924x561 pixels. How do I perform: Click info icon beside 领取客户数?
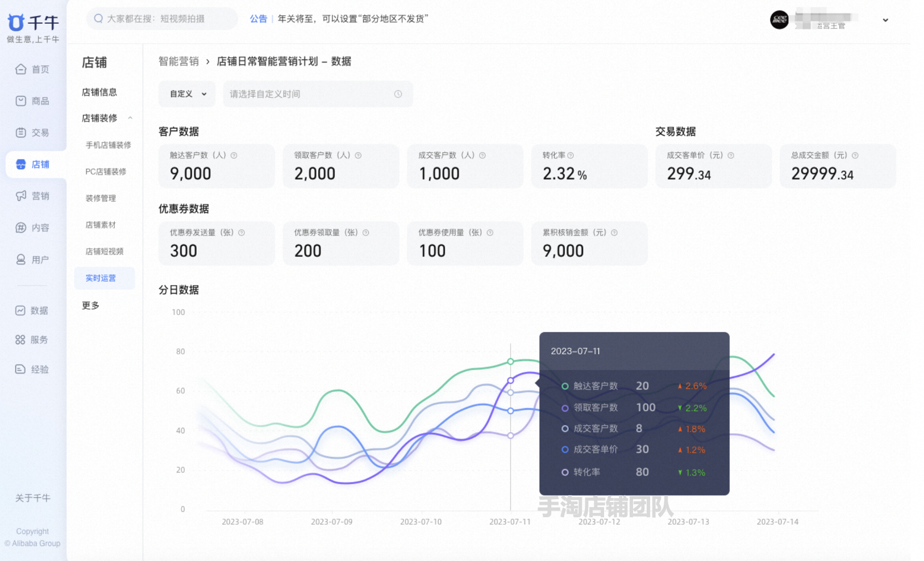pyautogui.click(x=358, y=156)
